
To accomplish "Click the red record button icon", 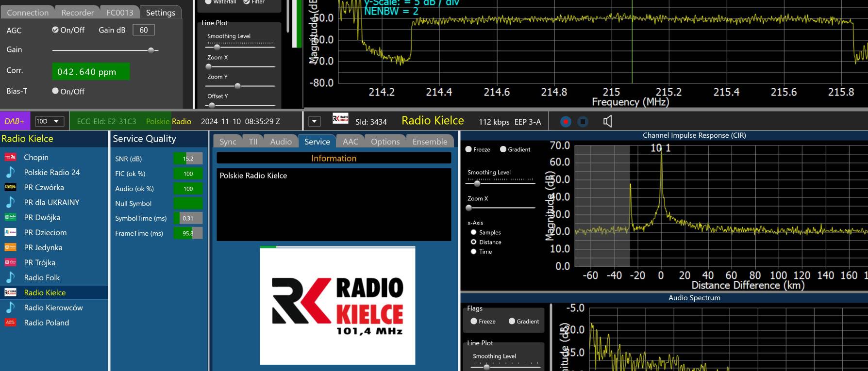I will pos(566,122).
